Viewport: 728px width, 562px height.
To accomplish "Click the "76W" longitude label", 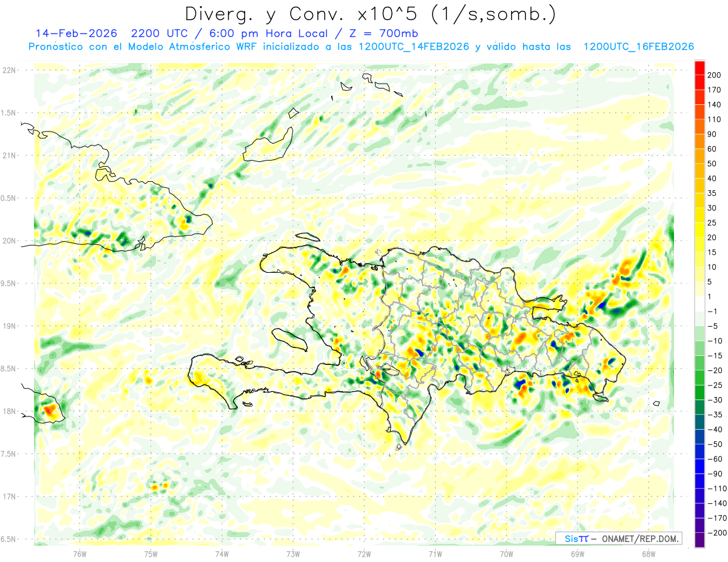I will 80,554.
